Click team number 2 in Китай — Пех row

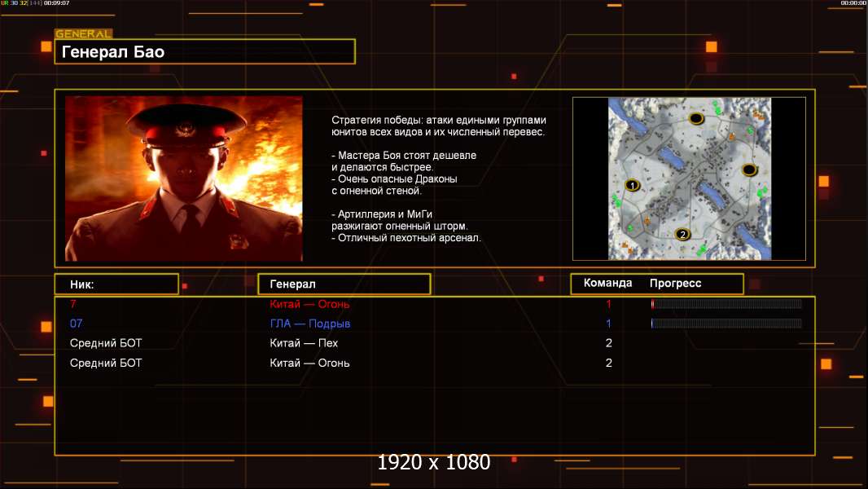click(609, 343)
